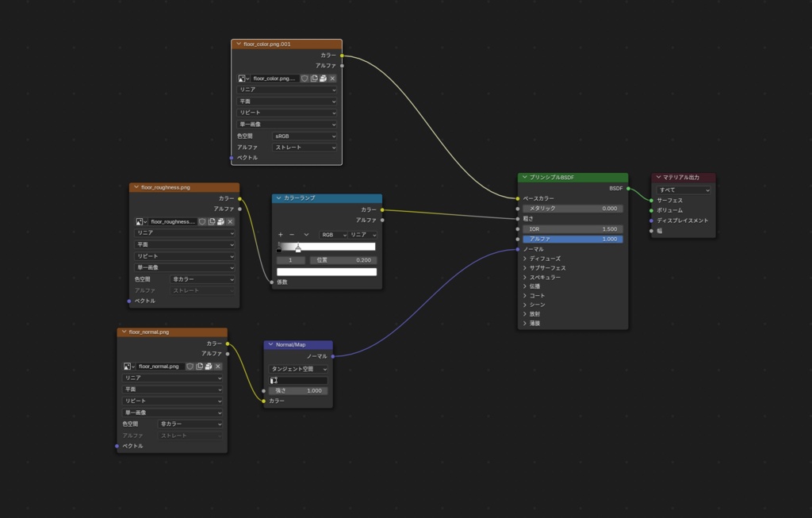The image size is (812, 518).
Task: Click カラー output socket of floor_color.png.001 node
Action: 342,56
